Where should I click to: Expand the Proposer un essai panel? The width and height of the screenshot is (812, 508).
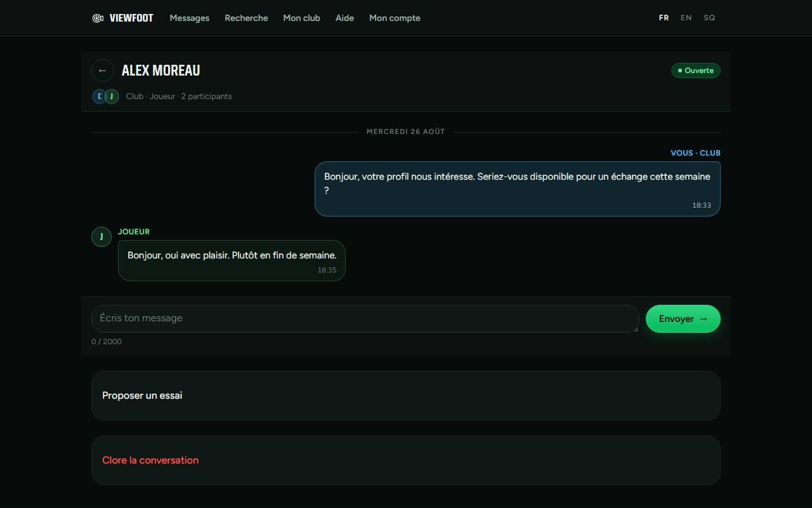(406, 396)
